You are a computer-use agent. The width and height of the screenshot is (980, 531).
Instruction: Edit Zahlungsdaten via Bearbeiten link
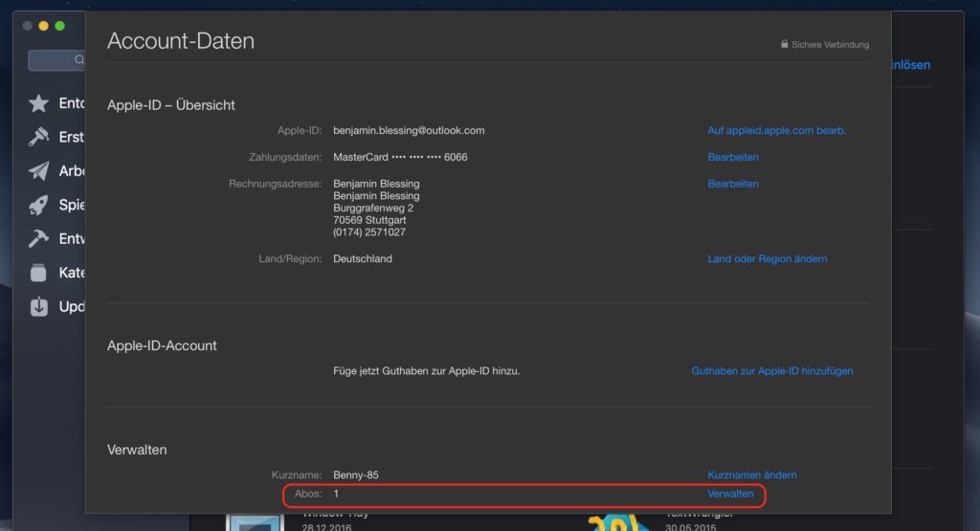tap(733, 158)
